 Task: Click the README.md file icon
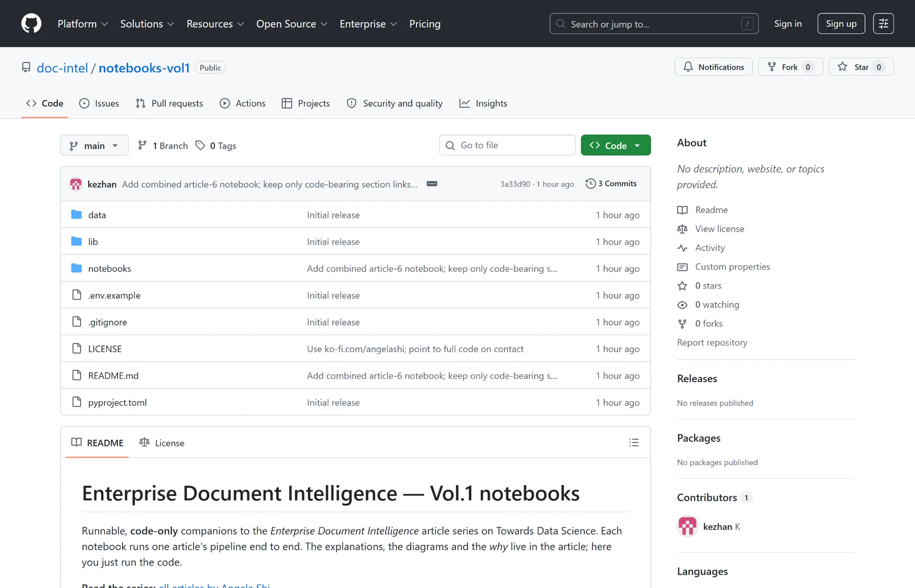(76, 375)
